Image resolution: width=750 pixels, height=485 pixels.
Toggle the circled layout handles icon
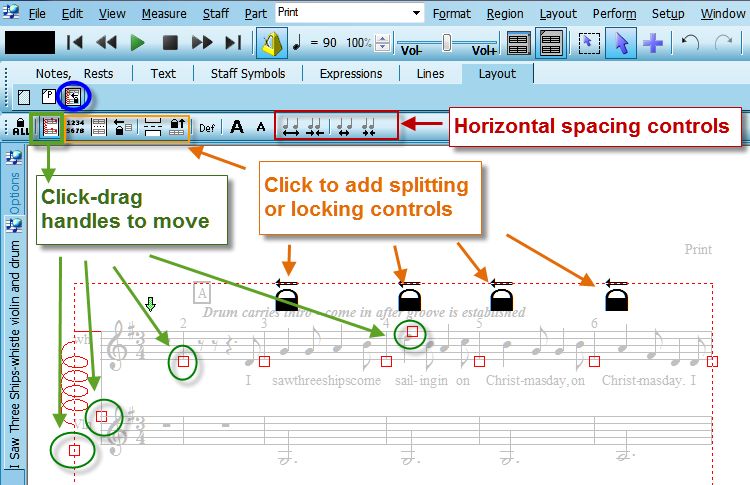pyautogui.click(x=73, y=97)
